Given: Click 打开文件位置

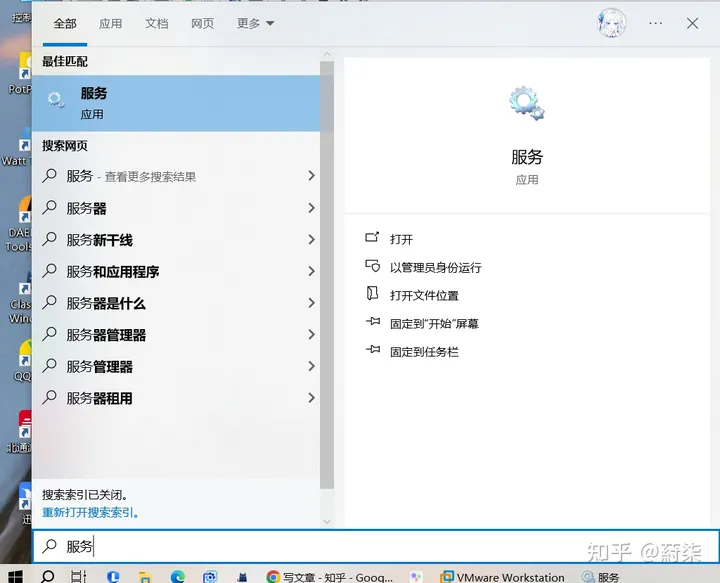Looking at the screenshot, I should (424, 296).
